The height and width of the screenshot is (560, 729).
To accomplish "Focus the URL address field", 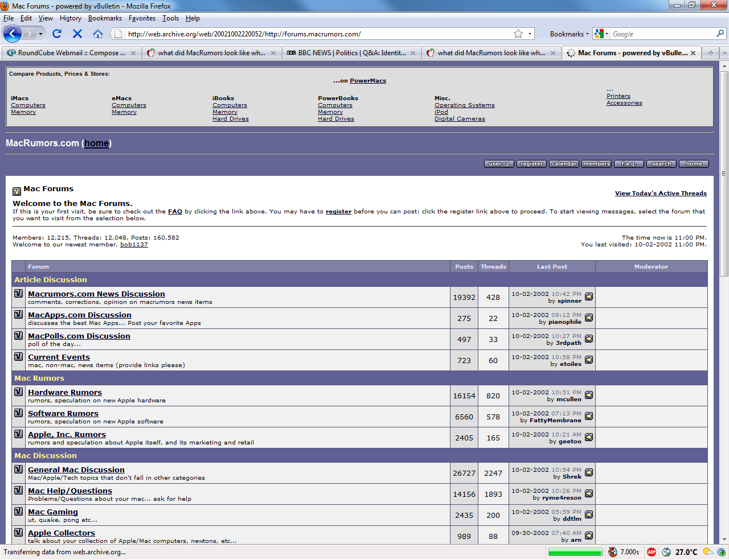I will coord(319,34).
